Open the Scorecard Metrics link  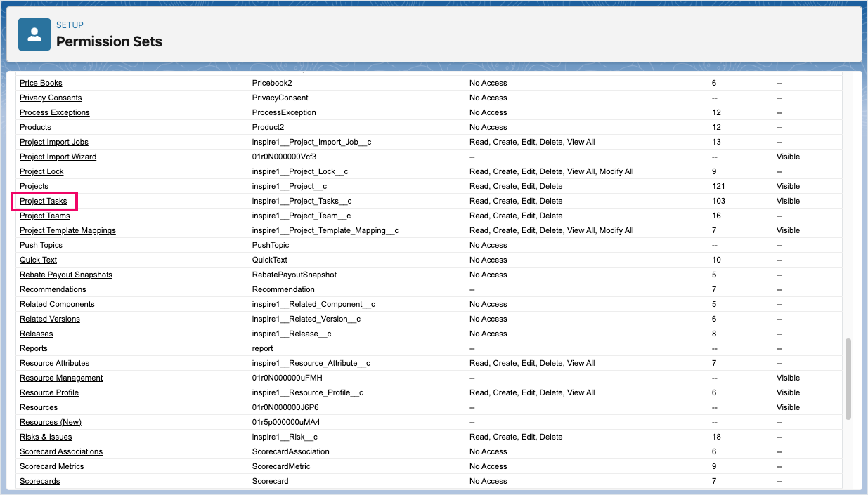51,467
